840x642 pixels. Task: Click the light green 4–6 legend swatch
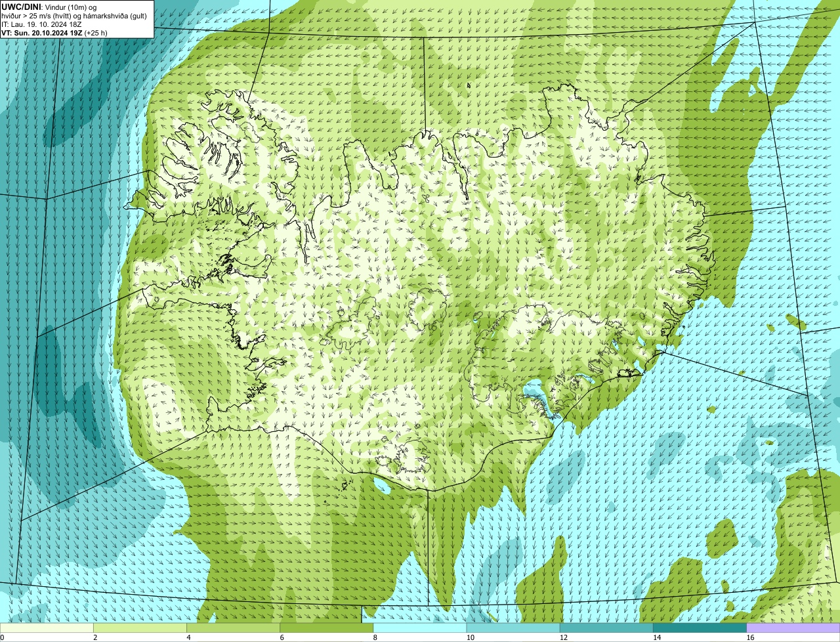click(233, 628)
